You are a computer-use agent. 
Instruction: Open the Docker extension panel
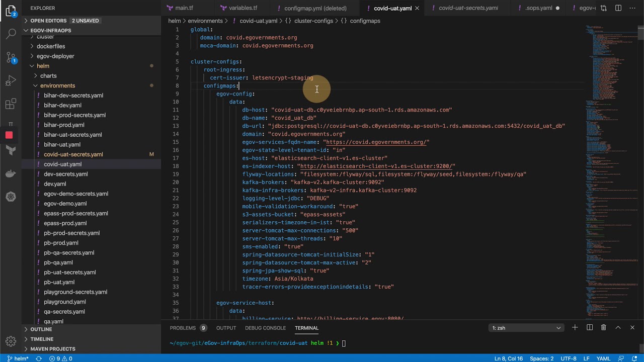click(x=11, y=173)
